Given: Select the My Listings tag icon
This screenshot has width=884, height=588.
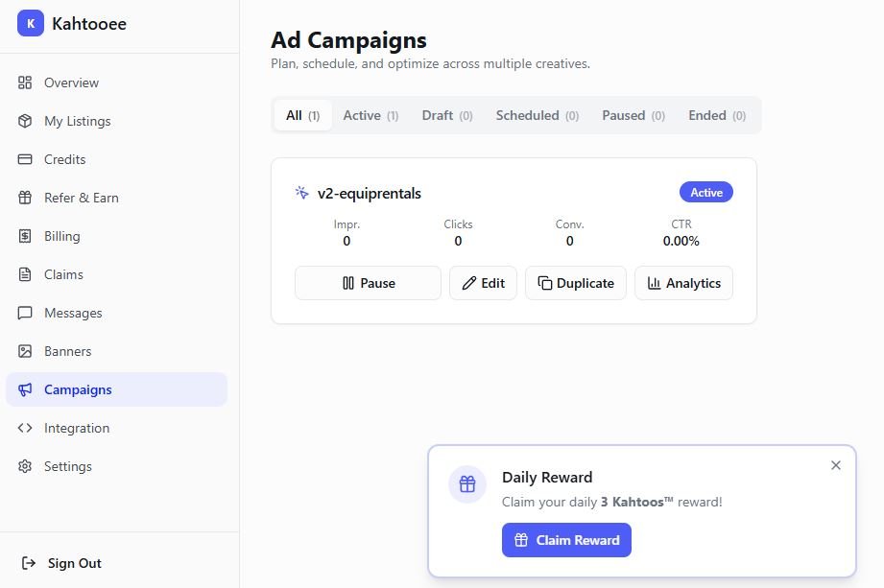Looking at the screenshot, I should [x=27, y=121].
